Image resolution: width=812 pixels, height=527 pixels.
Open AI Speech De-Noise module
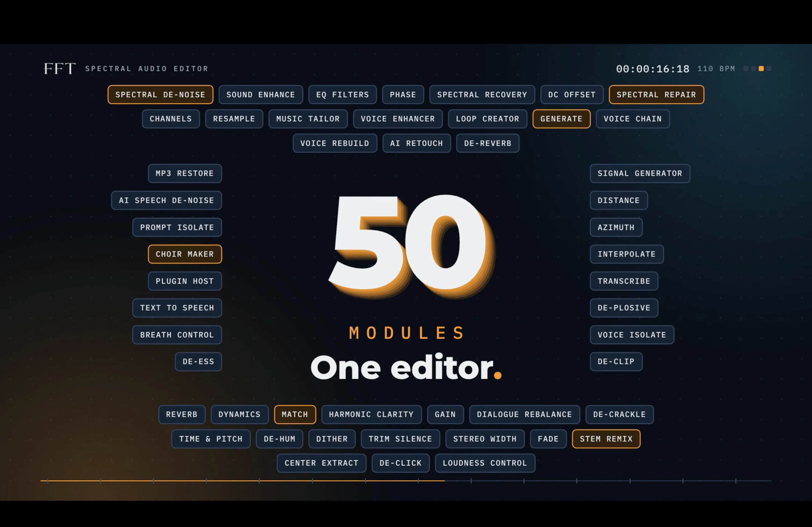coord(166,200)
